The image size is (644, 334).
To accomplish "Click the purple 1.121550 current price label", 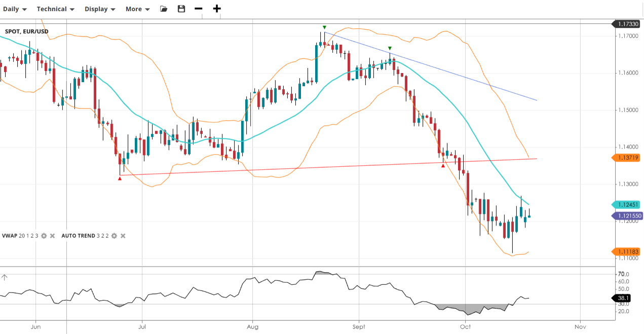I will click(628, 216).
